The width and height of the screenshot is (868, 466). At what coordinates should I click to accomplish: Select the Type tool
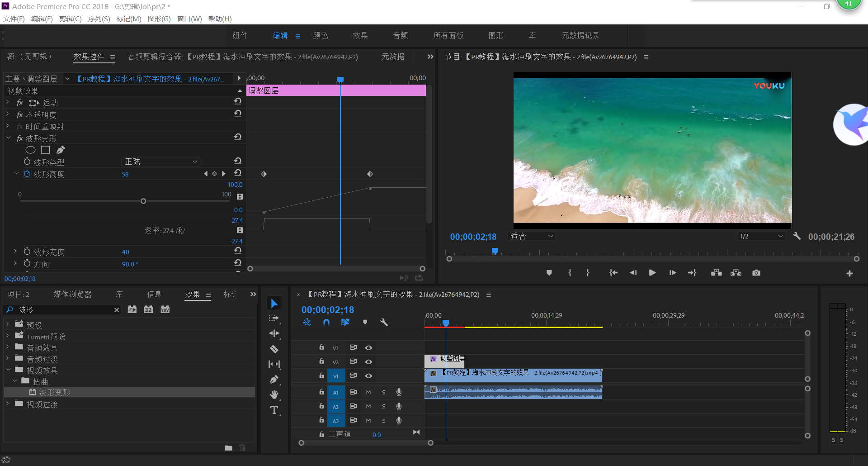pyautogui.click(x=274, y=410)
